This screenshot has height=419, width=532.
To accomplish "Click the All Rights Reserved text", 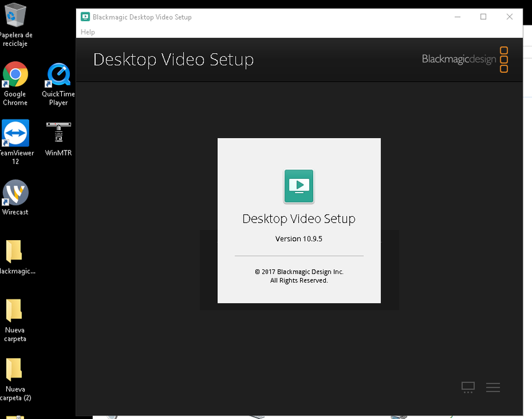I will coord(299,280).
